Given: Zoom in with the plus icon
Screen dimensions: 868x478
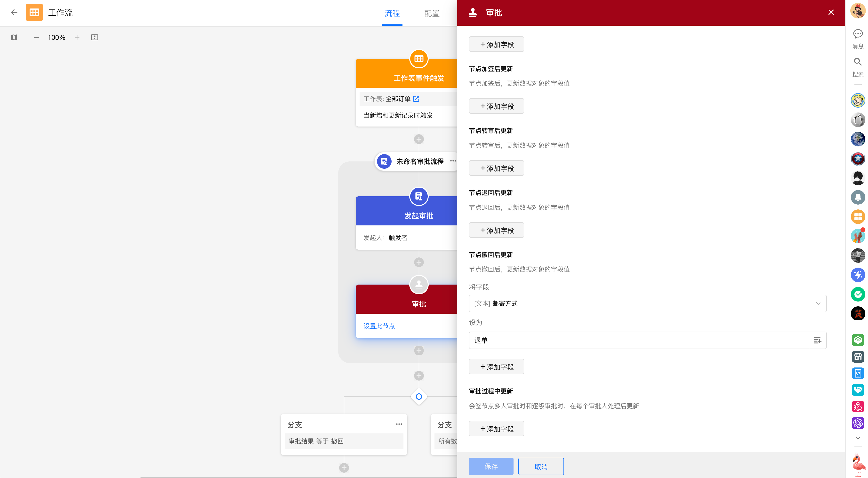Looking at the screenshot, I should tap(77, 37).
